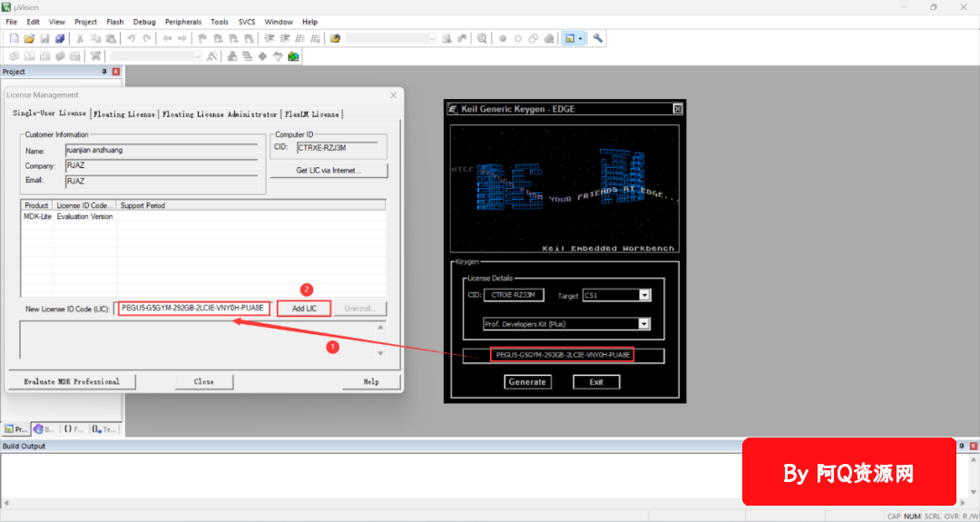This screenshot has width=980, height=522.
Task: Click CID field in Keygen window
Action: [x=514, y=295]
